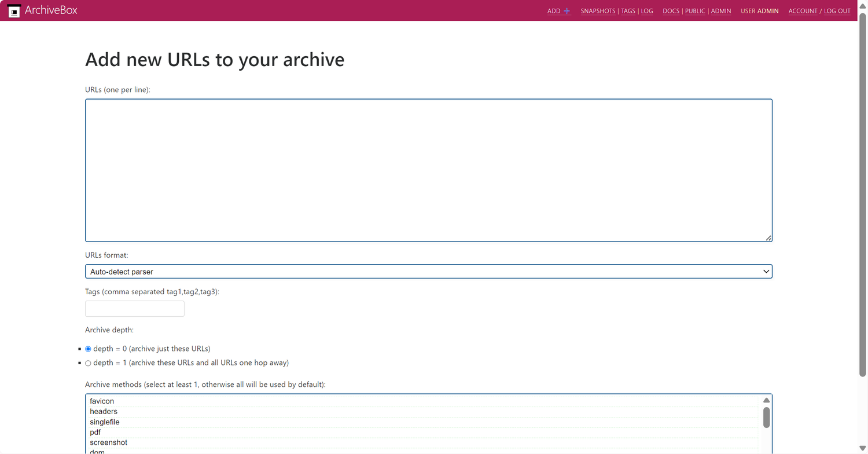
Task: Go to TAGS in the header
Action: coord(628,11)
